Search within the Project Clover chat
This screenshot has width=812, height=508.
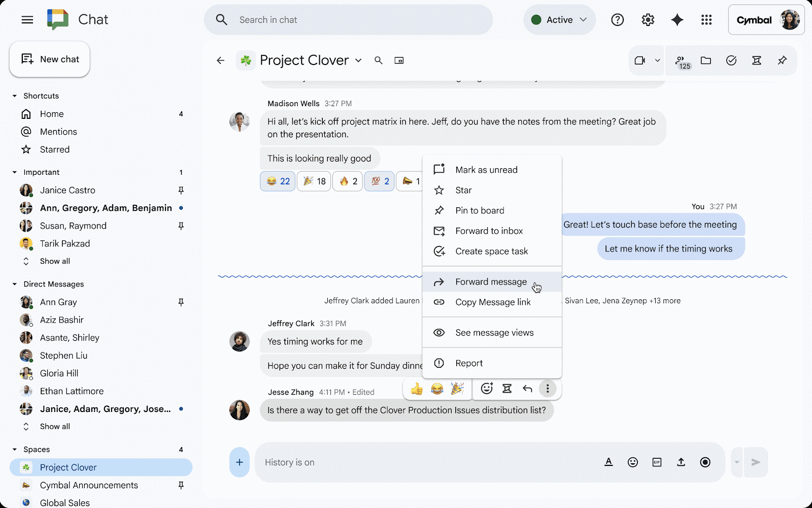[x=379, y=60]
